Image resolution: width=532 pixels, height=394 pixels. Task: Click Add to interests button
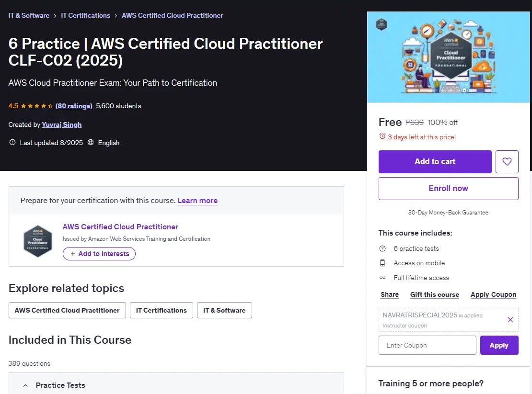point(99,254)
